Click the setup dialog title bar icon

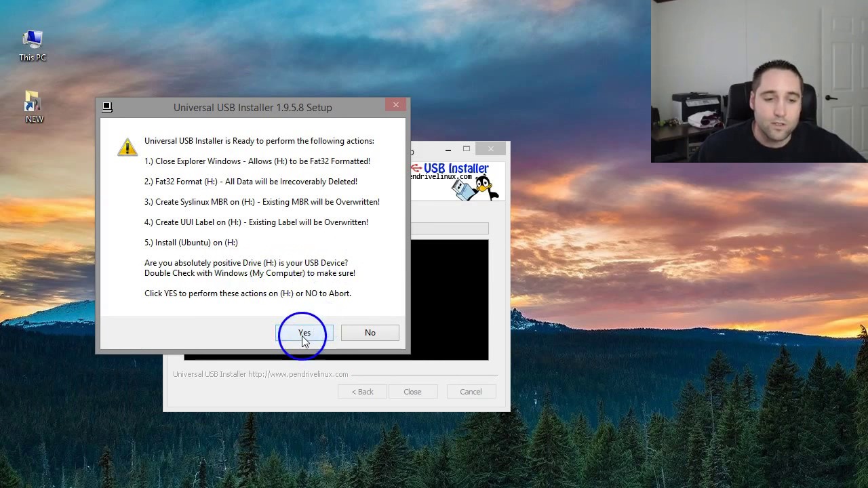[x=107, y=107]
